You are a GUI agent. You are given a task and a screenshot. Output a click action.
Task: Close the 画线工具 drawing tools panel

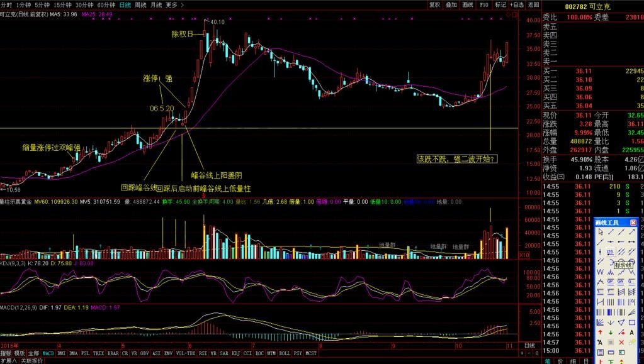click(633, 223)
